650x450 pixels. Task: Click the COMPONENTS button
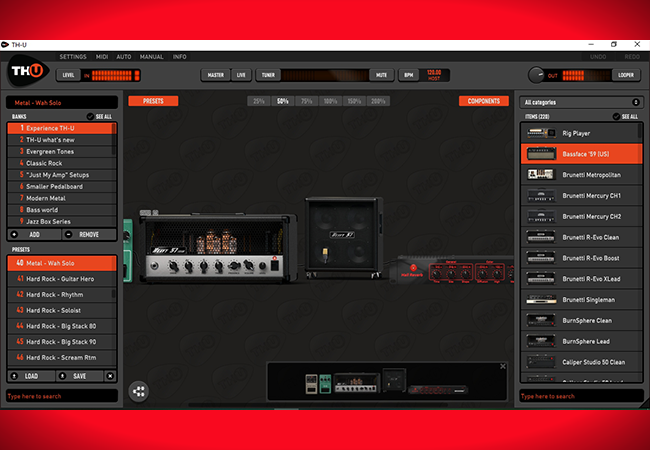(x=484, y=101)
